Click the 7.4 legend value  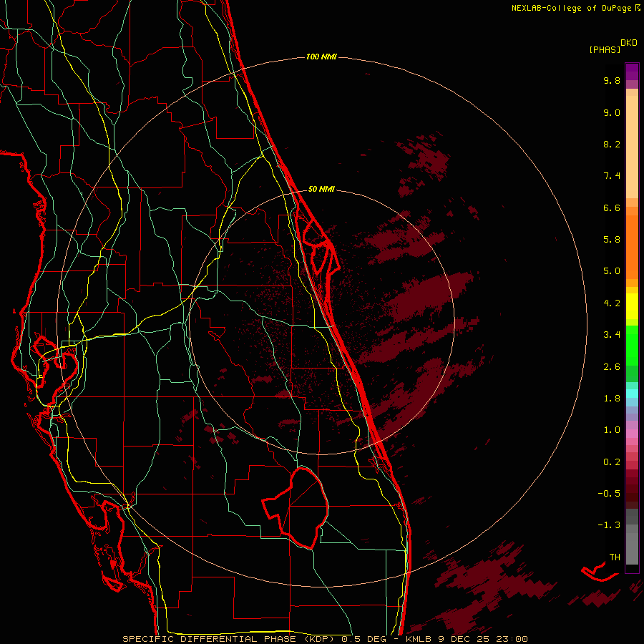click(612, 176)
